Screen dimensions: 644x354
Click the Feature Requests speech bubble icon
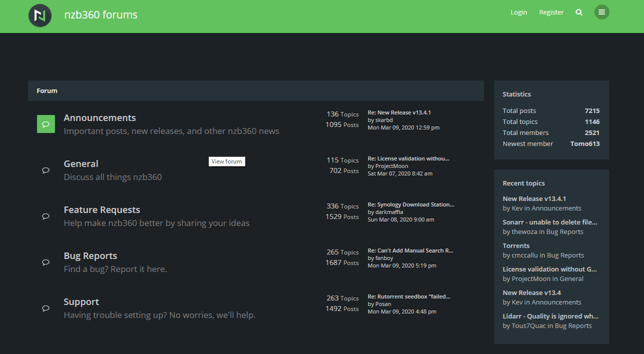[x=45, y=216]
